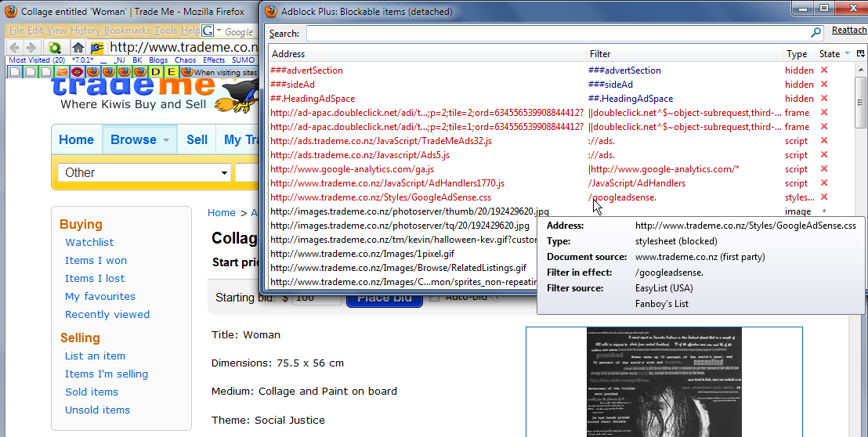
Task: Expand the Browse menu arrow on Trade Me
Action: click(x=165, y=140)
